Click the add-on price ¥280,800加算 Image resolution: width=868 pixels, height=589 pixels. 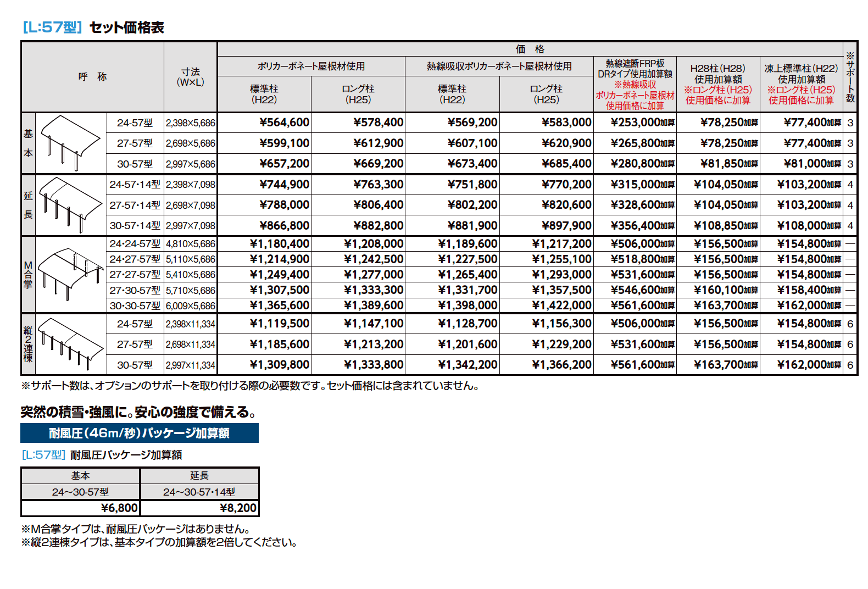point(643,164)
